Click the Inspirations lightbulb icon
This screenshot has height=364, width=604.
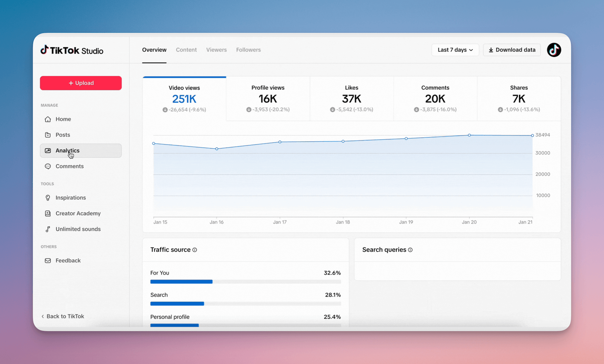(x=48, y=198)
